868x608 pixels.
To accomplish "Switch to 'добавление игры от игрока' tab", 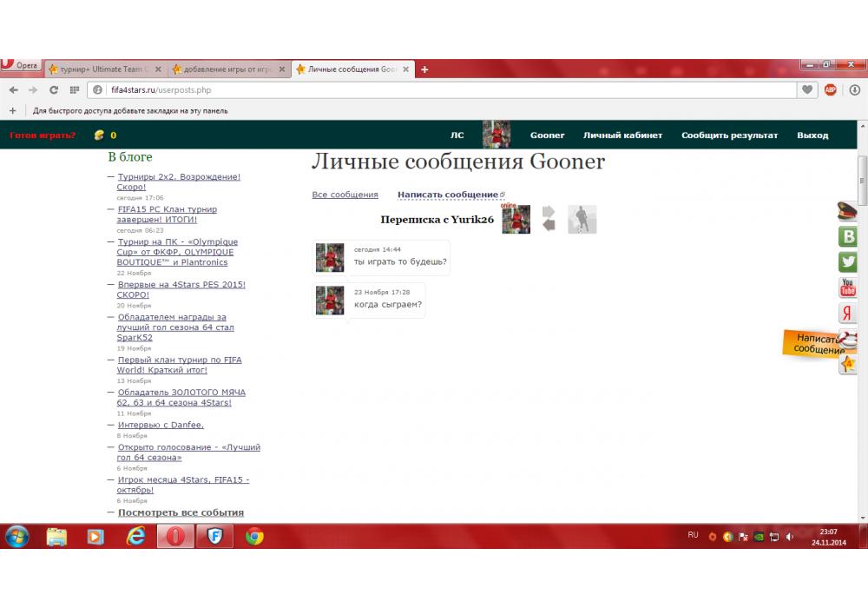I will 228,69.
